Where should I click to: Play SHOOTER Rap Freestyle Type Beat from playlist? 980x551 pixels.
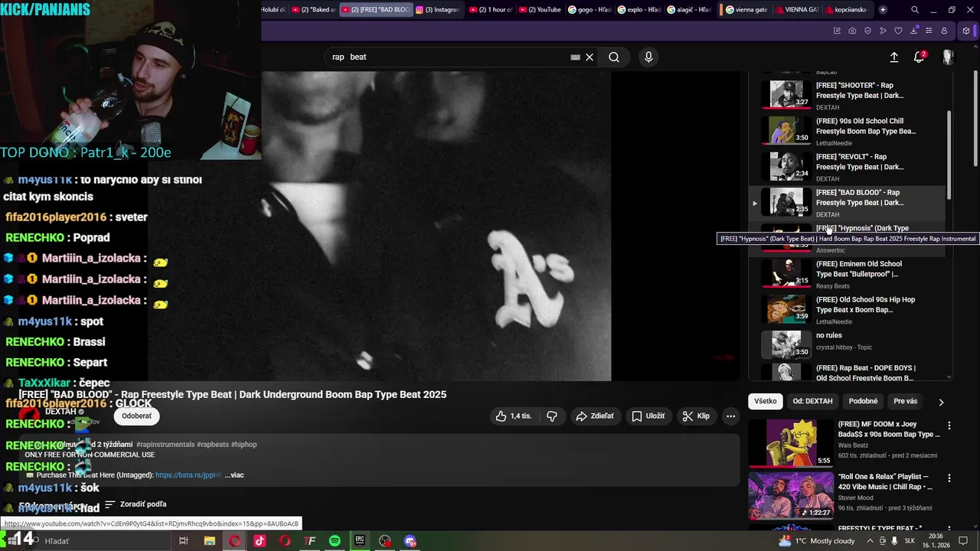846,96
